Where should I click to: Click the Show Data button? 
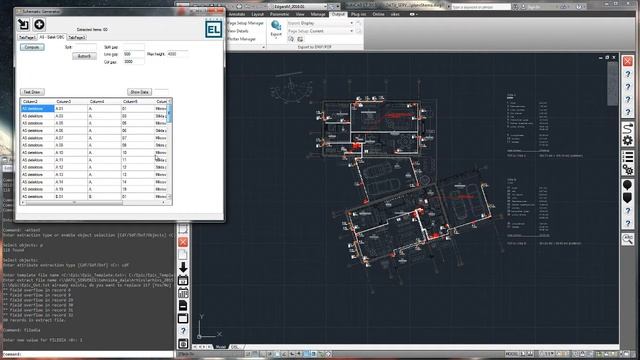pyautogui.click(x=139, y=92)
